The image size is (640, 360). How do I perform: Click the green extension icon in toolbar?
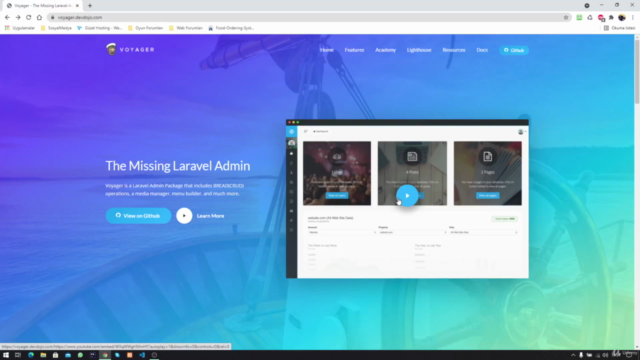(x=579, y=18)
